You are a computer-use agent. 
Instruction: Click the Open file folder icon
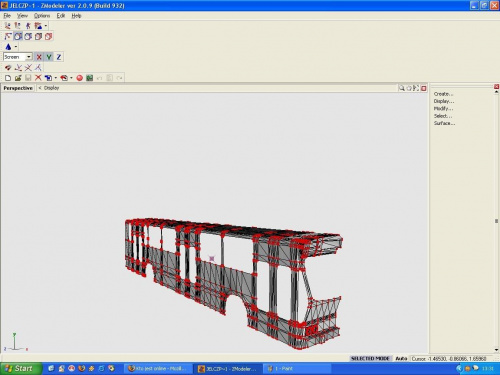(18, 78)
